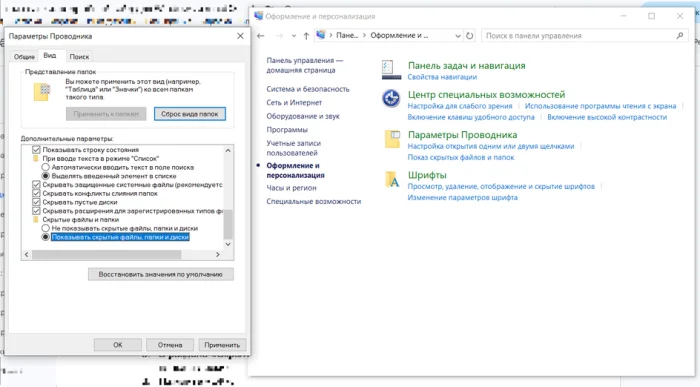Click Сброс вида папок button
The height and width of the screenshot is (387, 700).
click(190, 114)
